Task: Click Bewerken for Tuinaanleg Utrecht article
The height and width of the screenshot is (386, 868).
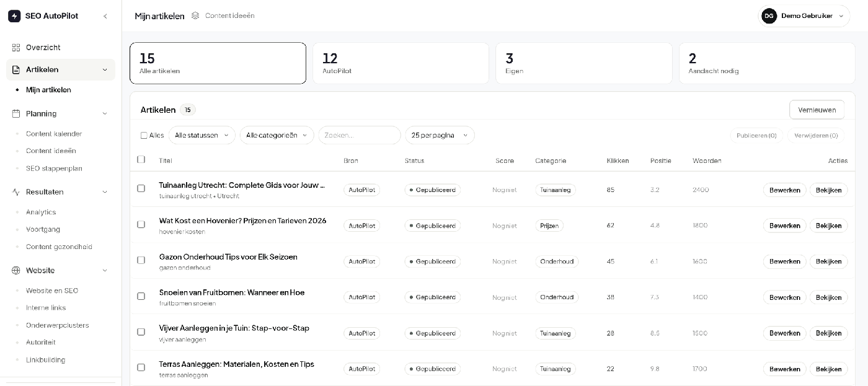Action: [784, 190]
